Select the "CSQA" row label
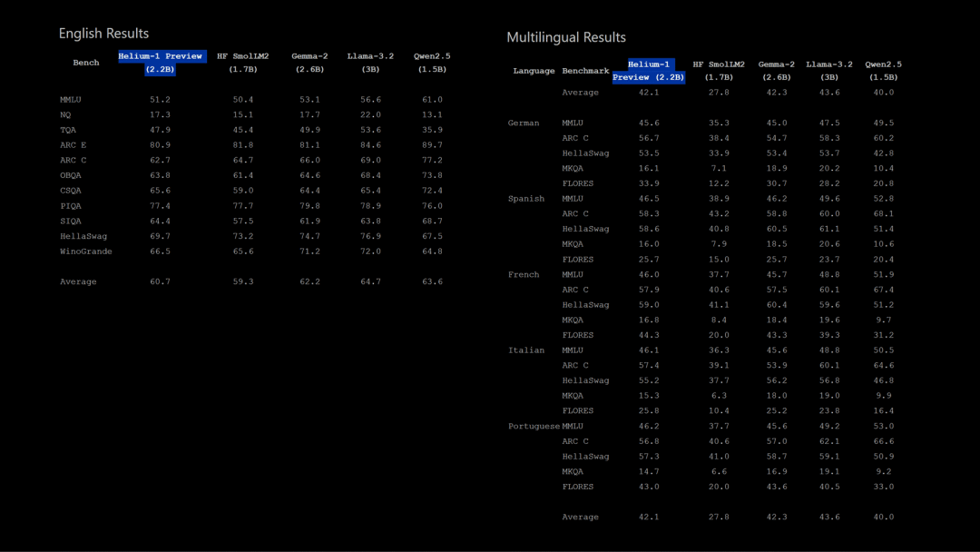Screen dimensions: 980x552 point(71,191)
